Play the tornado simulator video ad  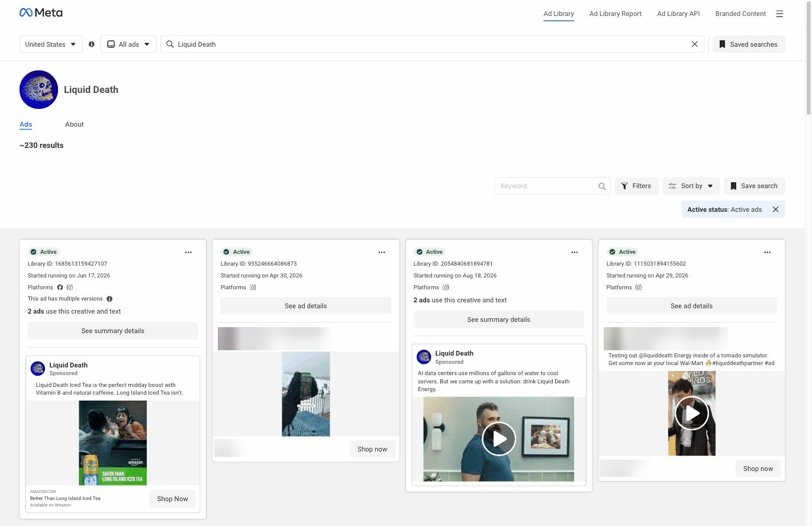pyautogui.click(x=691, y=412)
